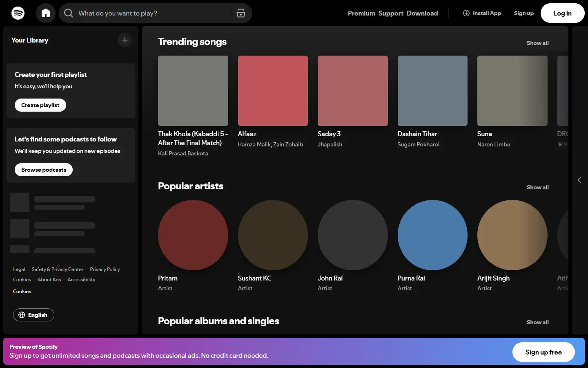Go to Home via house icon
The image size is (588, 368).
click(46, 13)
